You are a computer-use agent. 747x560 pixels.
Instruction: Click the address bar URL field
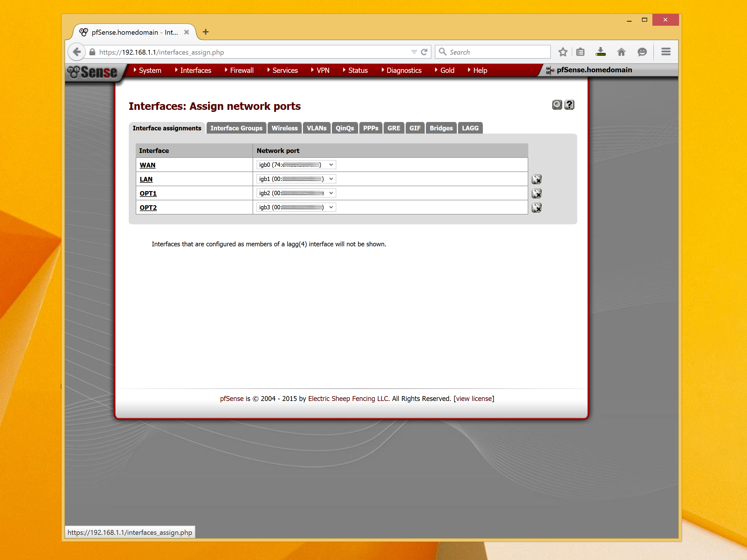(250, 52)
